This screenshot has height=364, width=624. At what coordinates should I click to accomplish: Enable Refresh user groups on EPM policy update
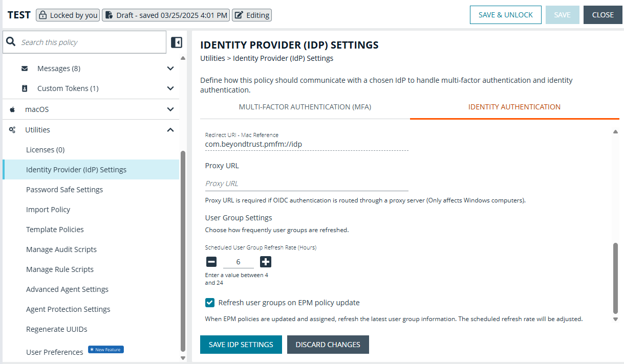[x=209, y=302]
